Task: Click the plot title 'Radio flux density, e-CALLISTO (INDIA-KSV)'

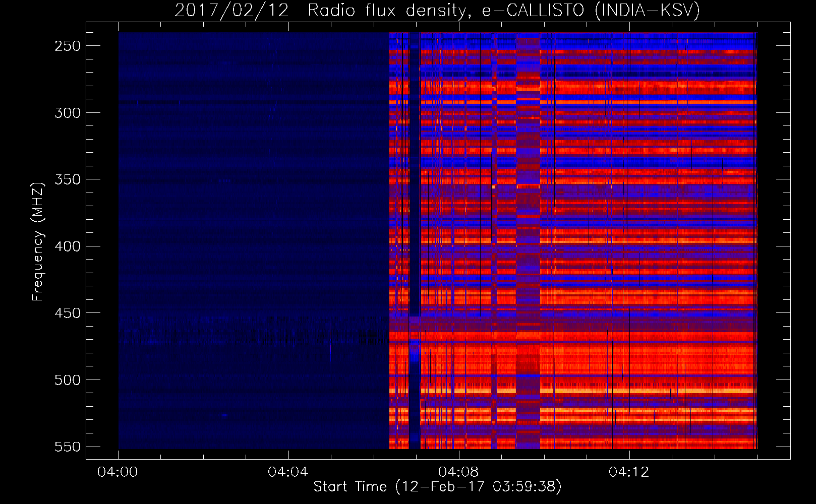Action: [x=504, y=10]
